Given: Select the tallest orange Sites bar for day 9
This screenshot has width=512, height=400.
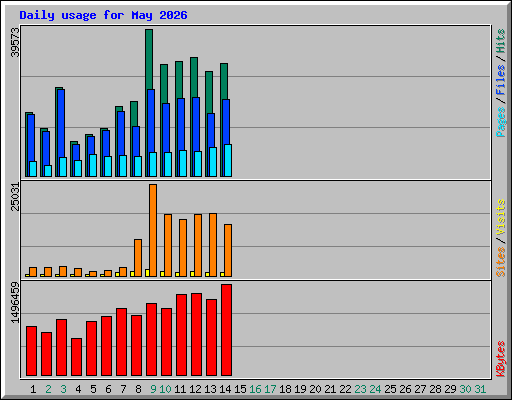Looking at the screenshot, I should click(153, 230).
